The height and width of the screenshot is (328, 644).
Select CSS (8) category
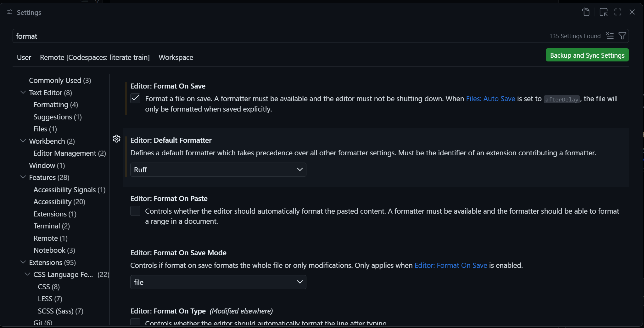(49, 287)
